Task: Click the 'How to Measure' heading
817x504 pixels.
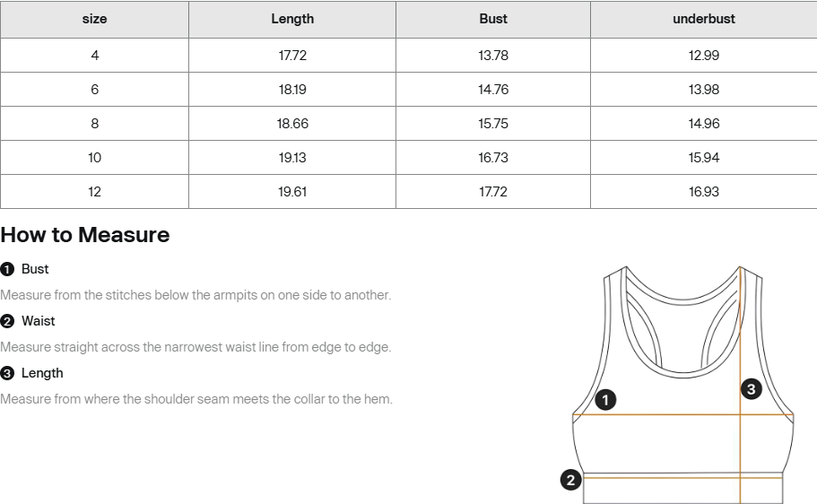Action: pyautogui.click(x=85, y=235)
